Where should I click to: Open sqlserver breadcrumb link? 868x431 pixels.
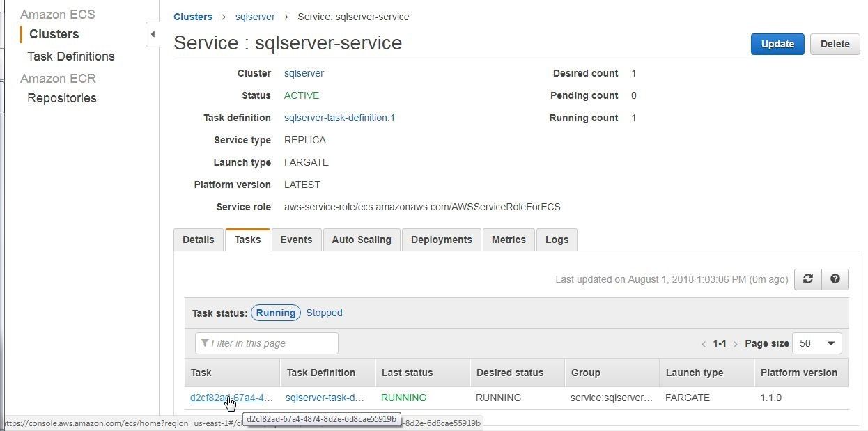coord(255,17)
